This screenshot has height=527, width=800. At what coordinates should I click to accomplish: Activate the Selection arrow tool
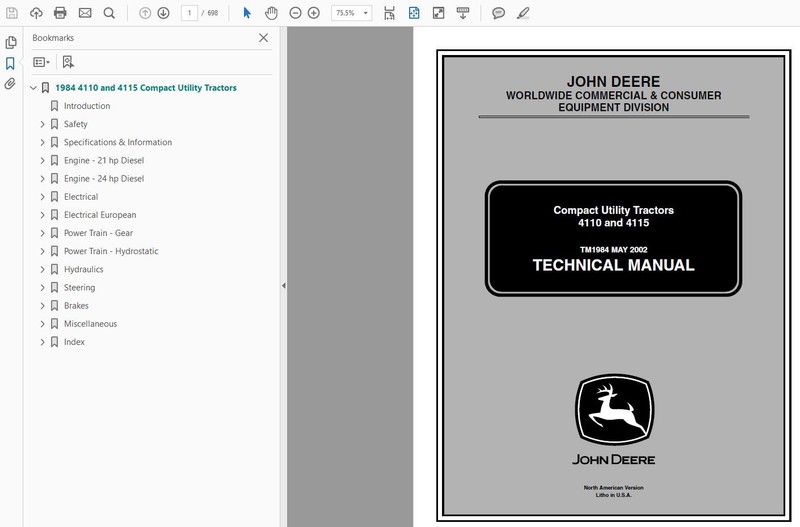(x=247, y=13)
